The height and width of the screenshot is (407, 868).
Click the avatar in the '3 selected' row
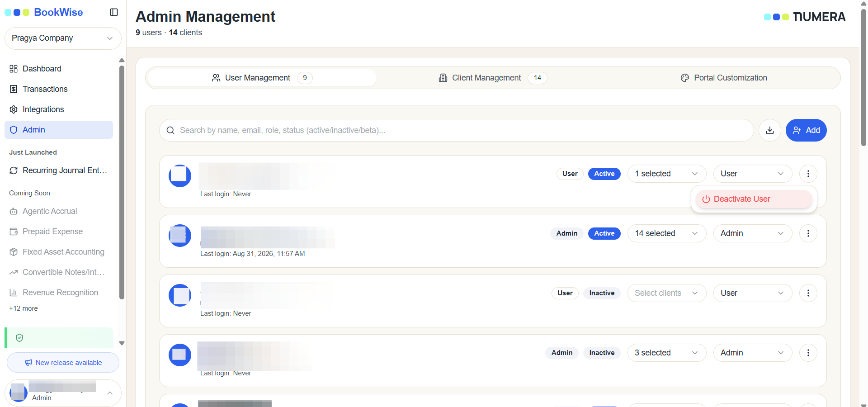180,355
